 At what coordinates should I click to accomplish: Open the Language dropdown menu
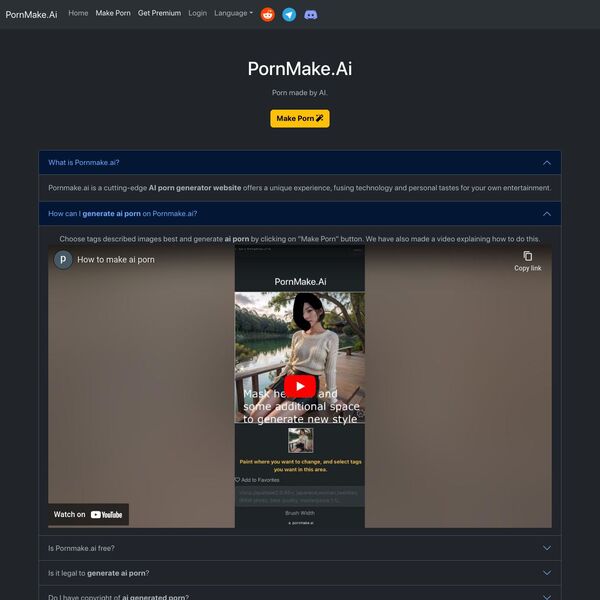(233, 14)
